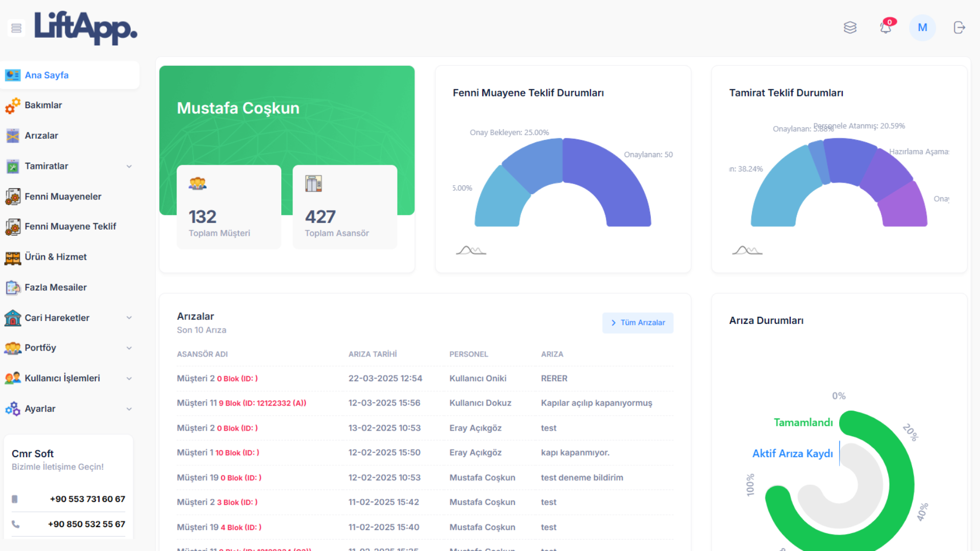Click the Fazla Mesailer icon
The image size is (980, 551).
pyautogui.click(x=13, y=288)
